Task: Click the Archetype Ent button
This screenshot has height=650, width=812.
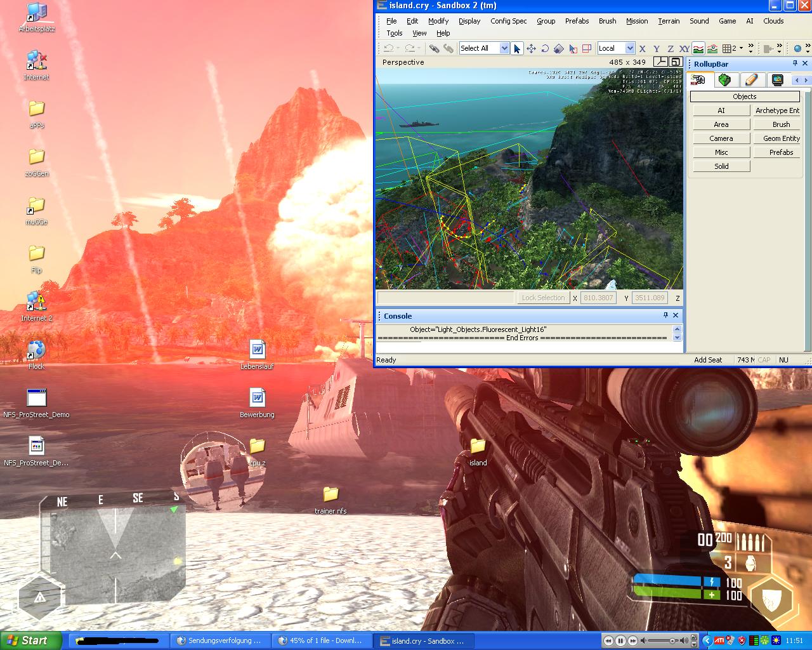Action: pyautogui.click(x=777, y=110)
